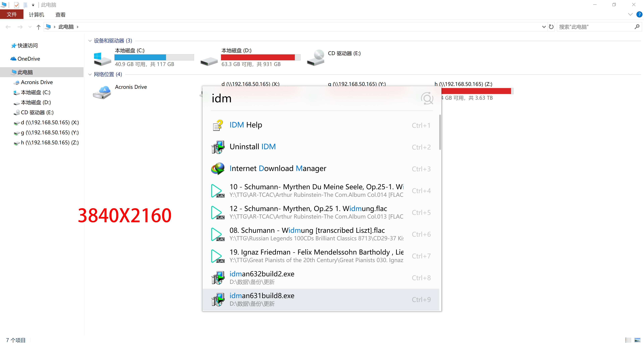This screenshot has height=345, width=644.
Task: Click the launcher results scrollbar
Action: click(440, 132)
